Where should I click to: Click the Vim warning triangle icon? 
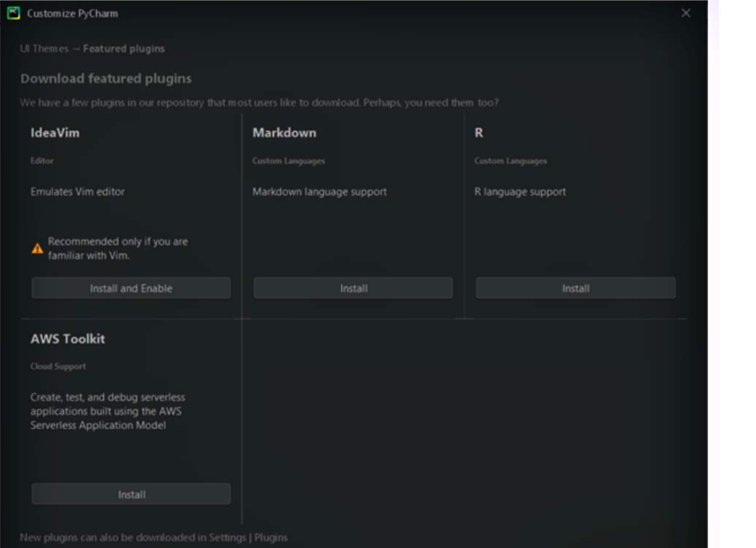click(37, 248)
